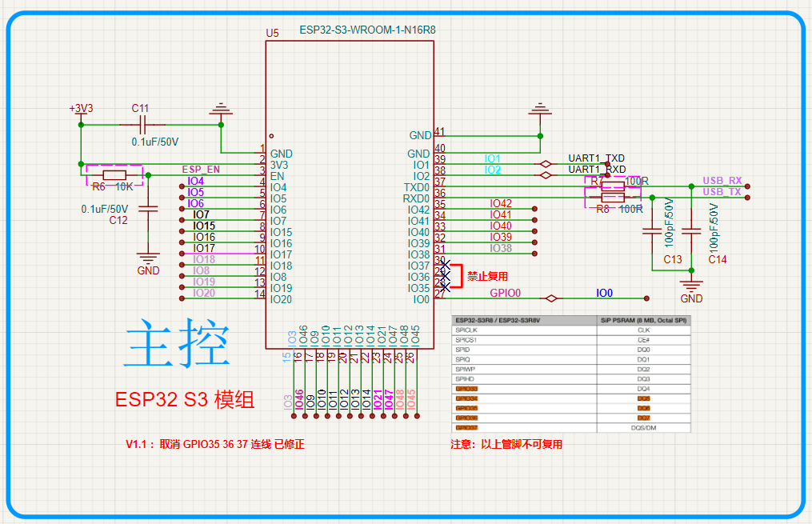
Task: Select the 禁止复用 warning text
Action: (x=487, y=276)
